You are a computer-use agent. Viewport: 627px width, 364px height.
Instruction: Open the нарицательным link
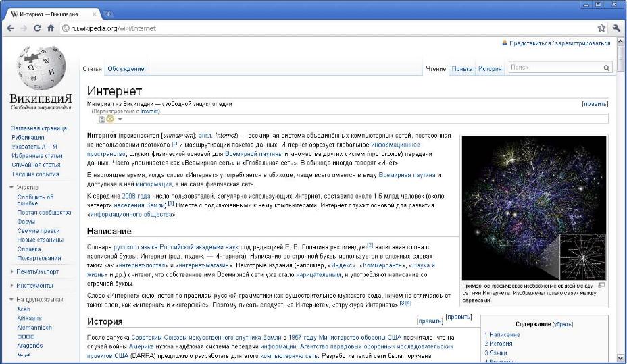coord(318,275)
